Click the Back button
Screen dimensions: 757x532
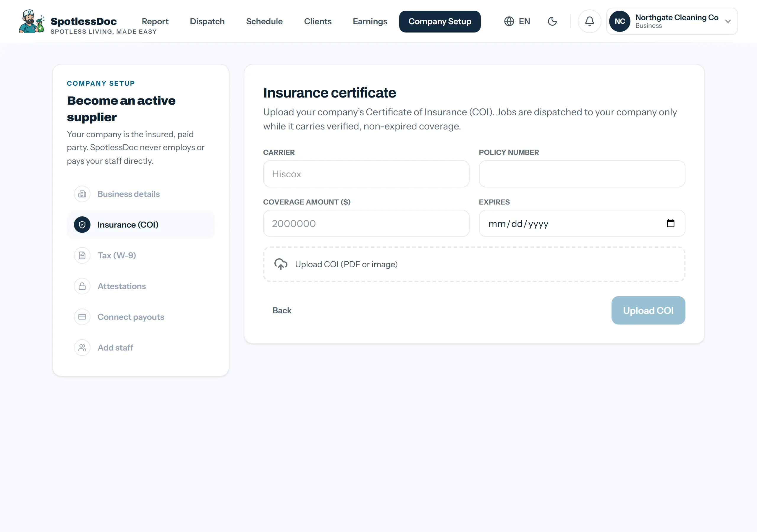pos(282,310)
